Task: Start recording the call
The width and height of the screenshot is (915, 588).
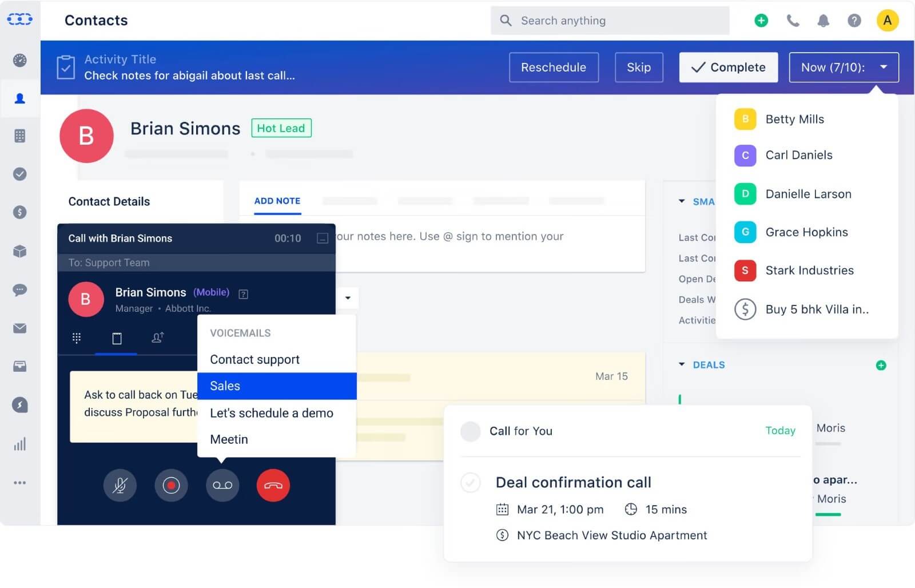Action: click(x=171, y=485)
